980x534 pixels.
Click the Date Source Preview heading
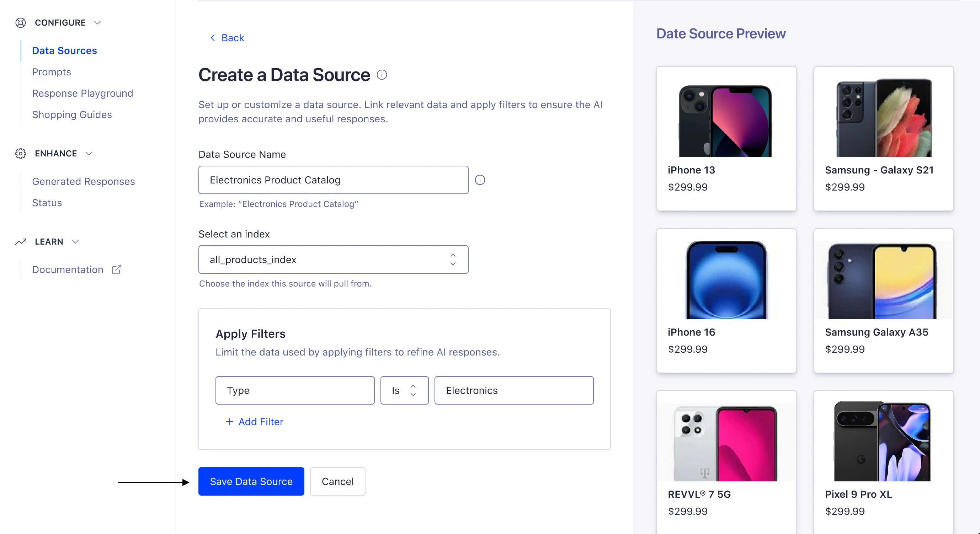[x=721, y=33]
